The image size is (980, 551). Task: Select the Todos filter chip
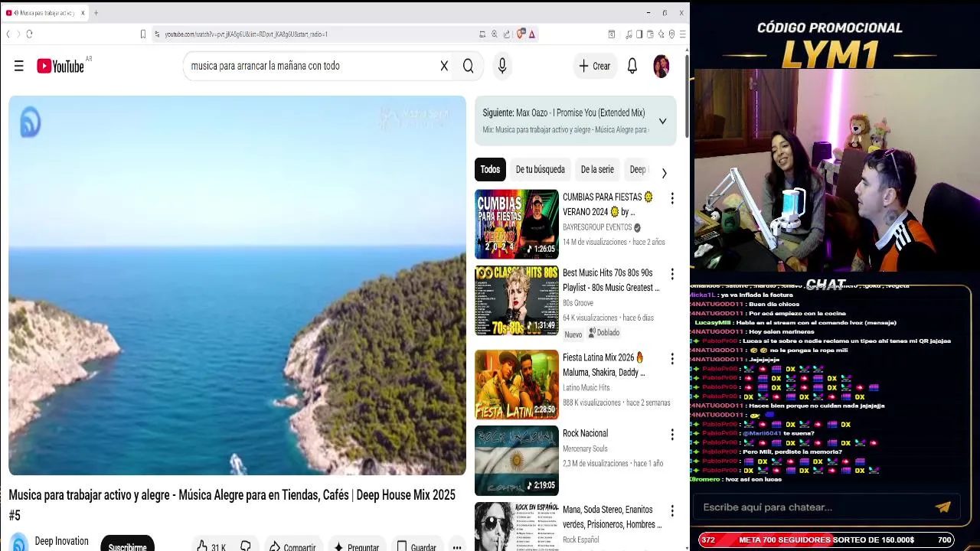coord(490,170)
